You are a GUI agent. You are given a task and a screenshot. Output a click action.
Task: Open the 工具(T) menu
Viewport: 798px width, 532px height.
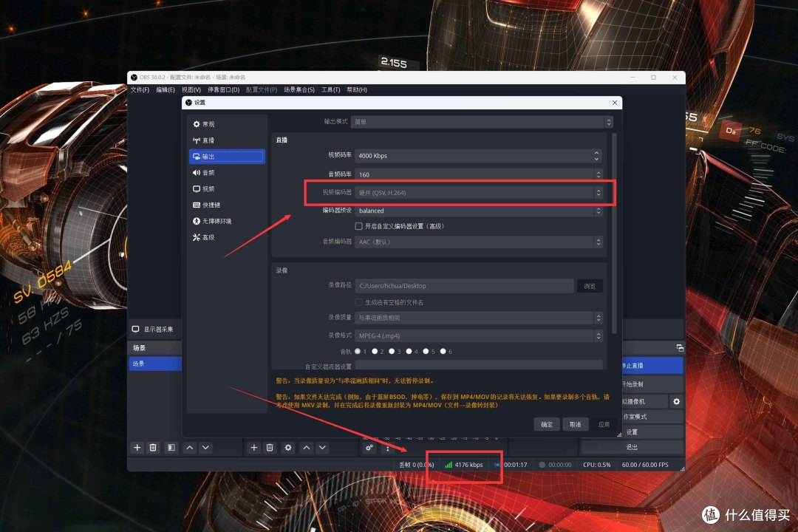(x=331, y=90)
